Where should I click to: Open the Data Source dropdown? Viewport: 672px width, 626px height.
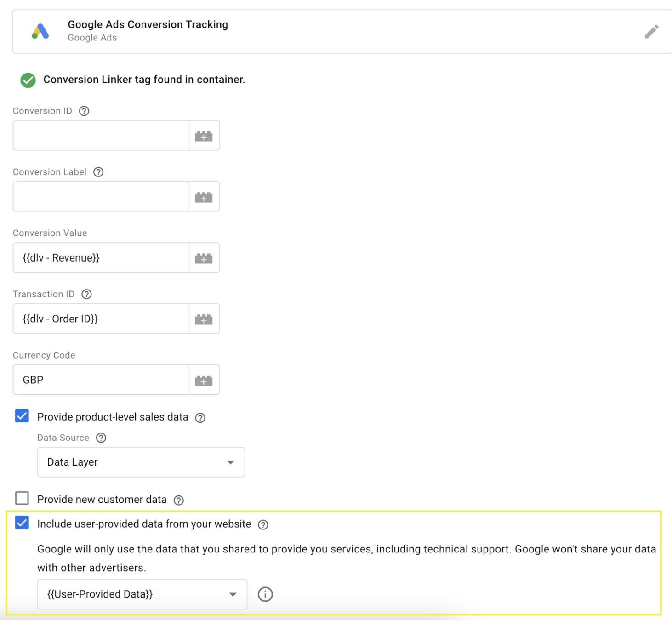(141, 462)
